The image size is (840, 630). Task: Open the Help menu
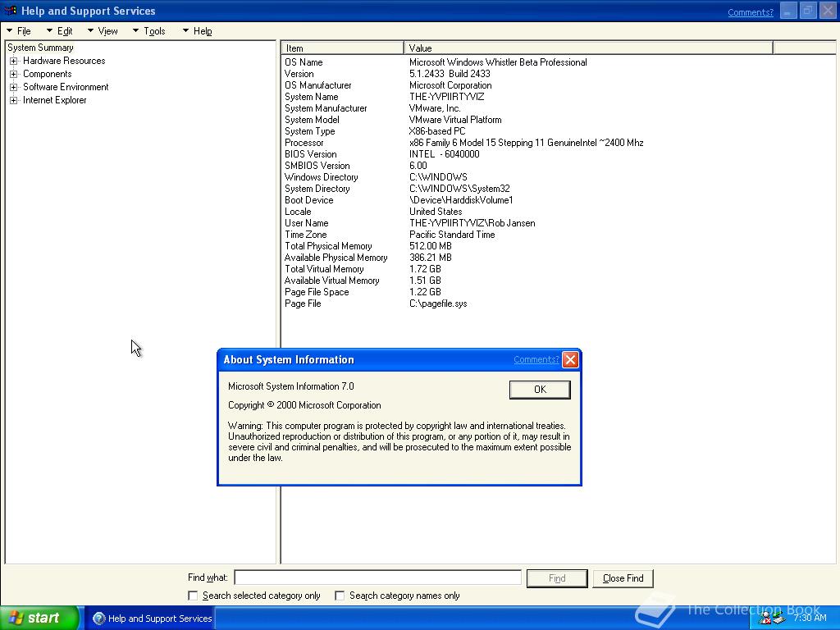[x=198, y=31]
